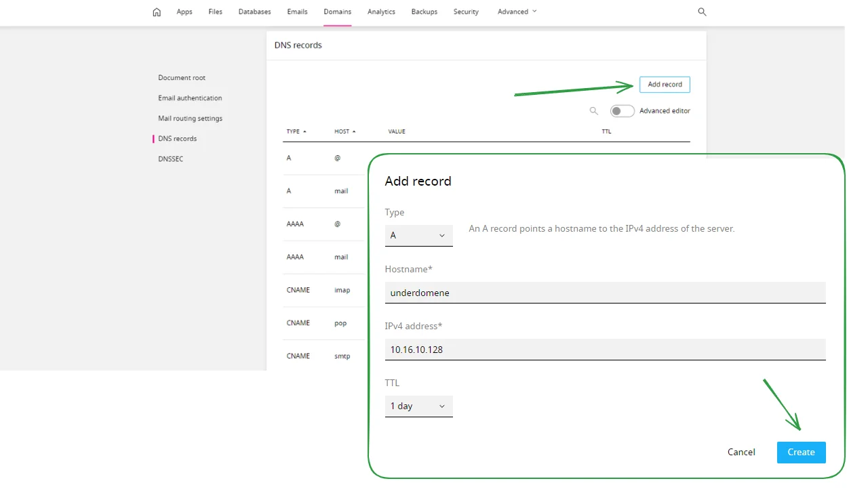Screen dimensions: 868x502
Task: Cancel the Add record dialog
Action: (741, 452)
